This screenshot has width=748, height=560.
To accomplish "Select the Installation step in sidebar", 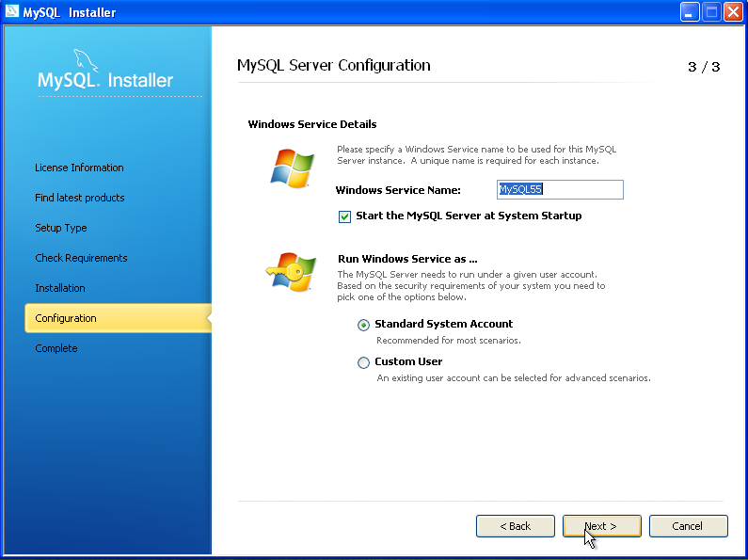I will click(60, 288).
